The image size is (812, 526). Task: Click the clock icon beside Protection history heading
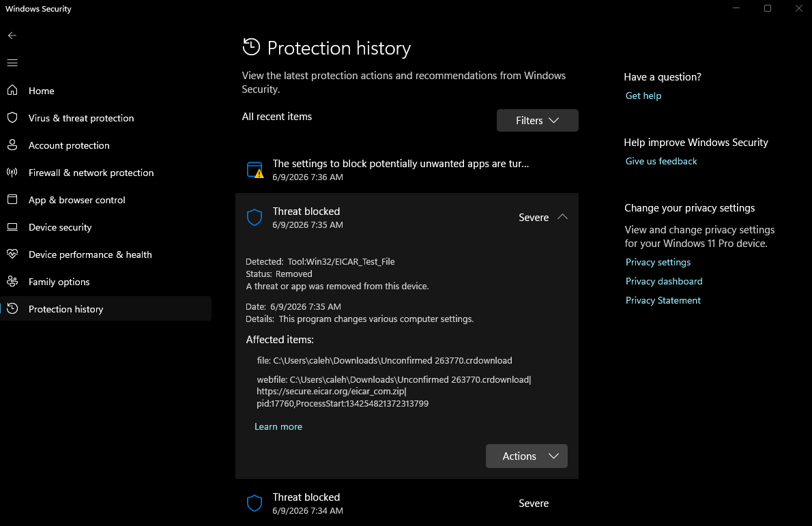pos(251,47)
